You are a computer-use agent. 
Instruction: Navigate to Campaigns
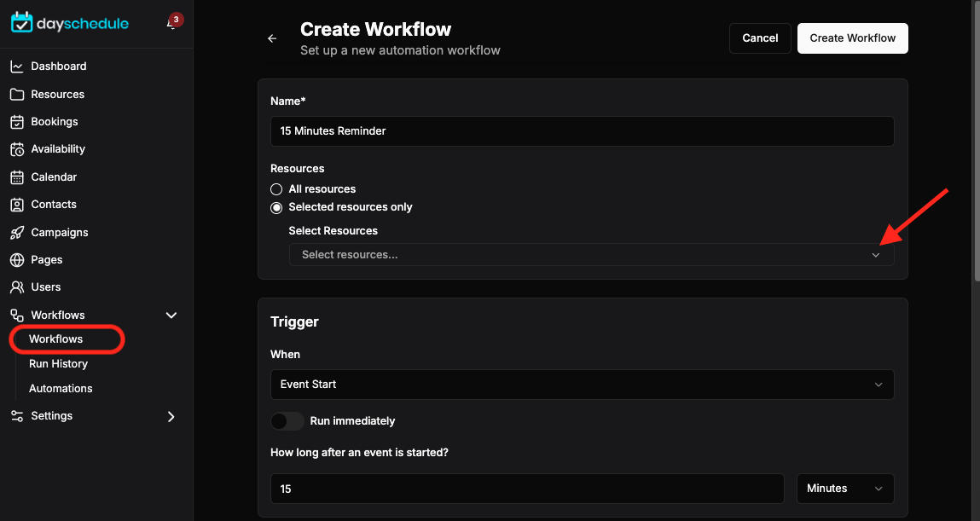(60, 233)
